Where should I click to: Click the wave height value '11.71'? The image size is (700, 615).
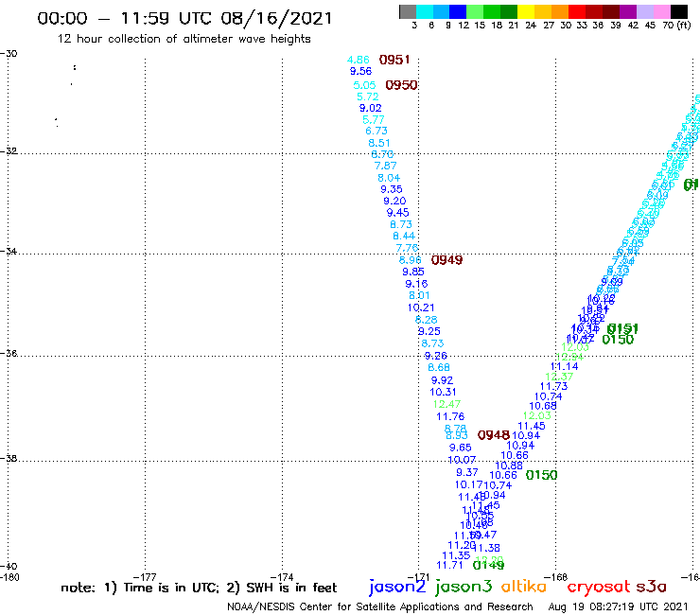tap(449, 565)
